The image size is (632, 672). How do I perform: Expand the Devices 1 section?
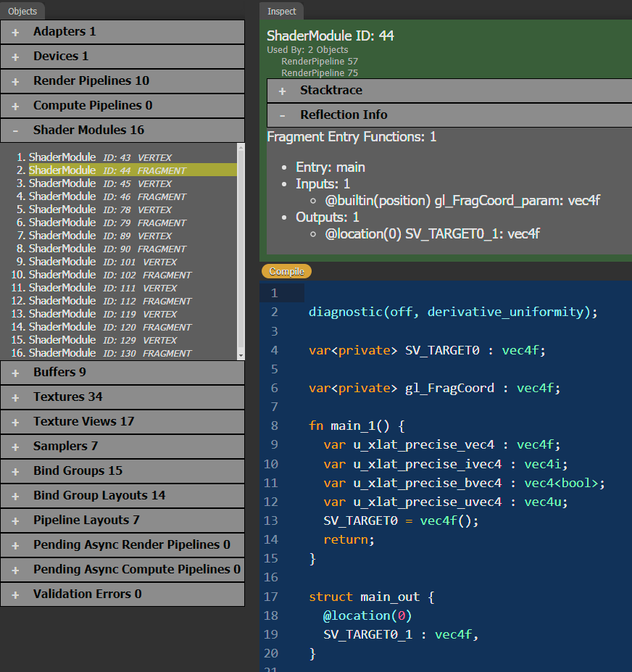(x=122, y=56)
